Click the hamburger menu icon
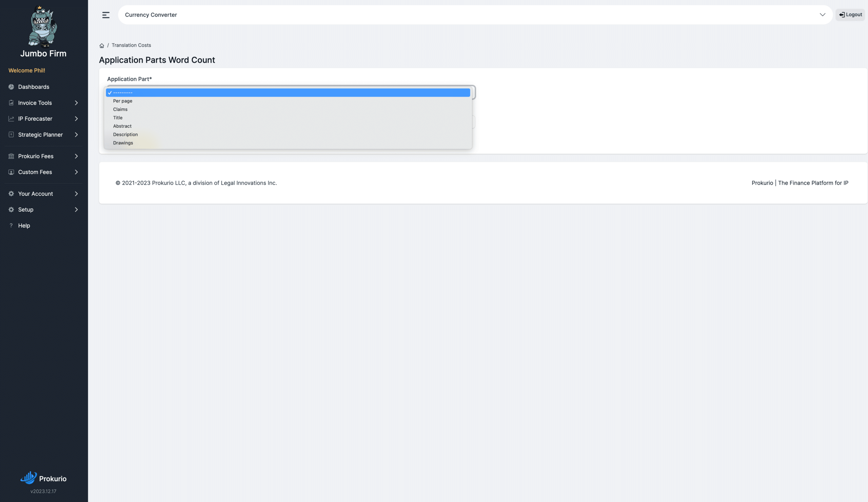The image size is (868, 502). (x=105, y=15)
